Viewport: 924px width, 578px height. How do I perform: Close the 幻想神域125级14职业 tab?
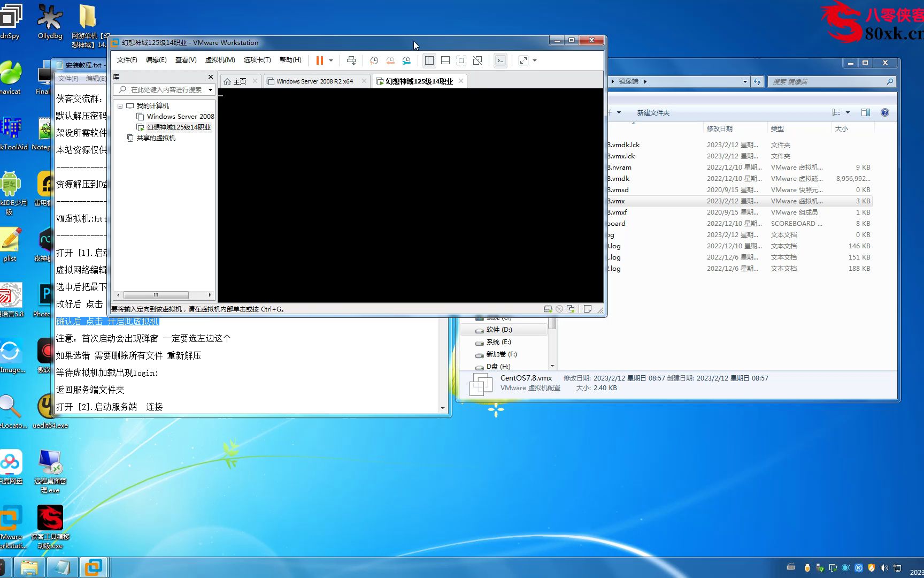coord(460,81)
